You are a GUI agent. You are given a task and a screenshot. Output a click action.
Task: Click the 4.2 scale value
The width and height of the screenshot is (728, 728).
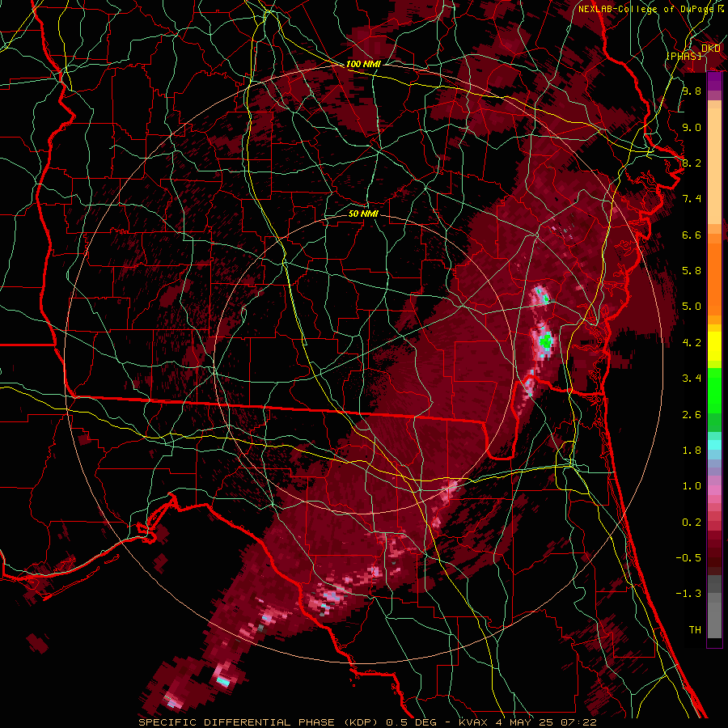click(692, 343)
